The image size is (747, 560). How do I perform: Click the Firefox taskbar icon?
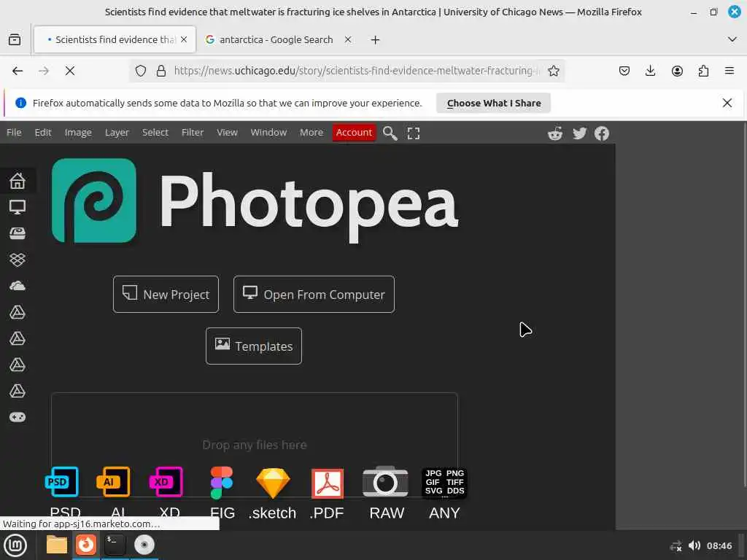pyautogui.click(x=86, y=545)
